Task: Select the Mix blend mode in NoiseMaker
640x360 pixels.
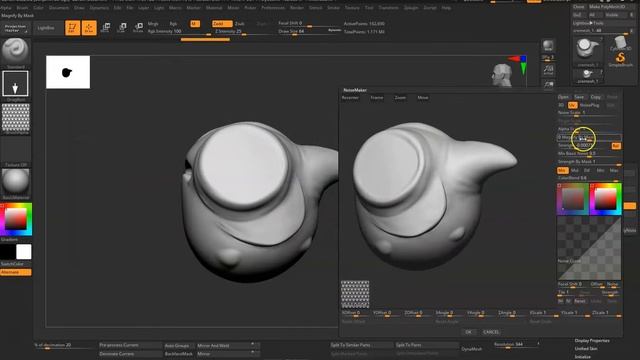Action: click(562, 170)
